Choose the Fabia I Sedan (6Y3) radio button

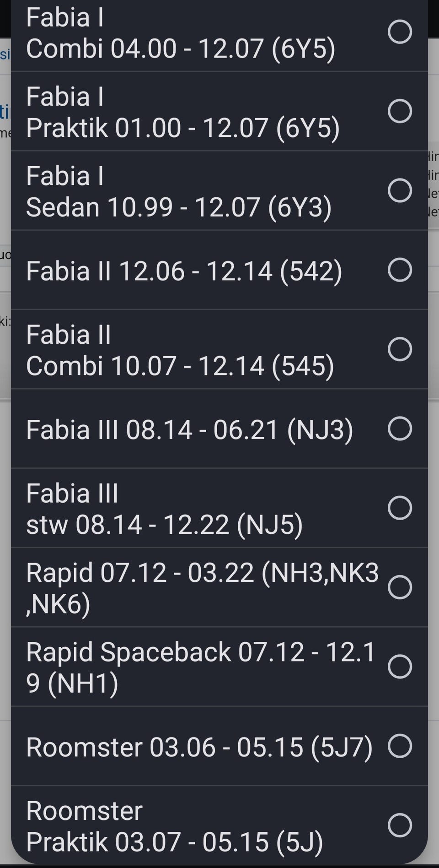pos(400,190)
